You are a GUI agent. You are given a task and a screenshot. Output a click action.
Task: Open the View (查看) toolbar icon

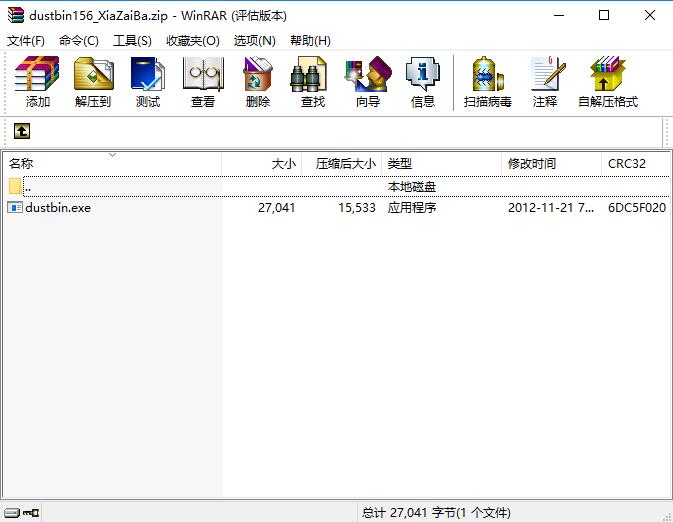coord(203,82)
